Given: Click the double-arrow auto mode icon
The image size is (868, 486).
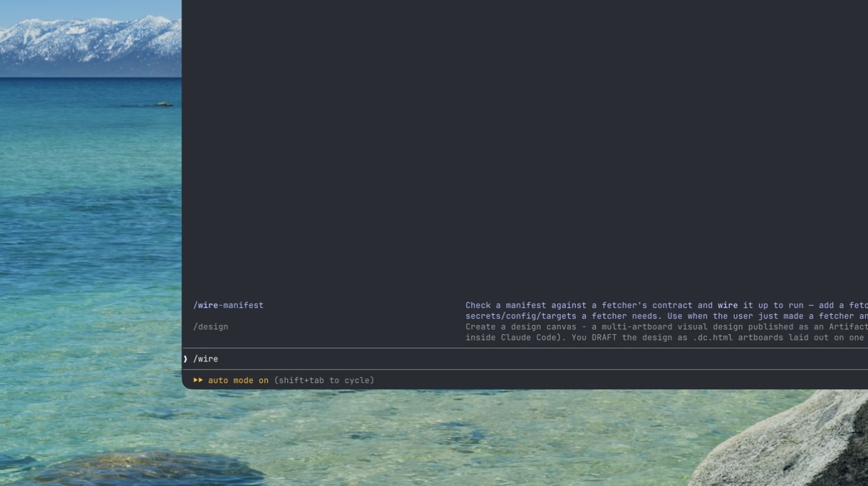Looking at the screenshot, I should click(198, 380).
